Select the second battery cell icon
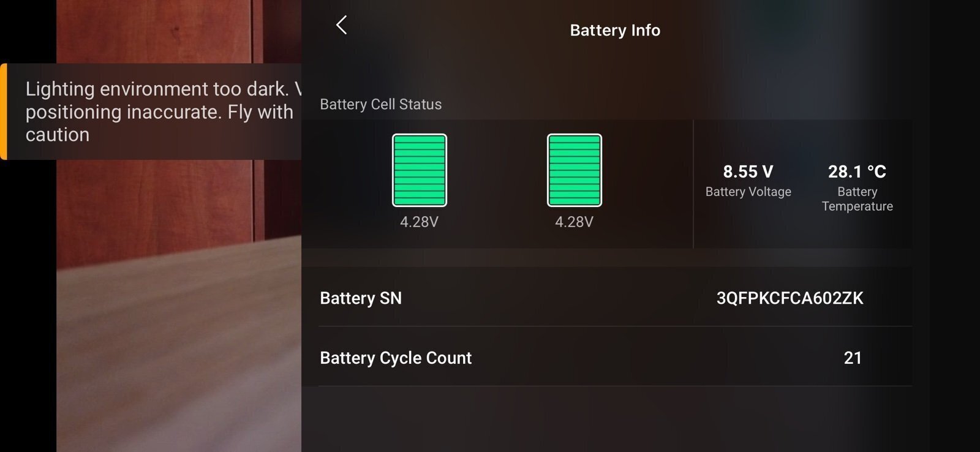The height and width of the screenshot is (452, 980). point(575,170)
